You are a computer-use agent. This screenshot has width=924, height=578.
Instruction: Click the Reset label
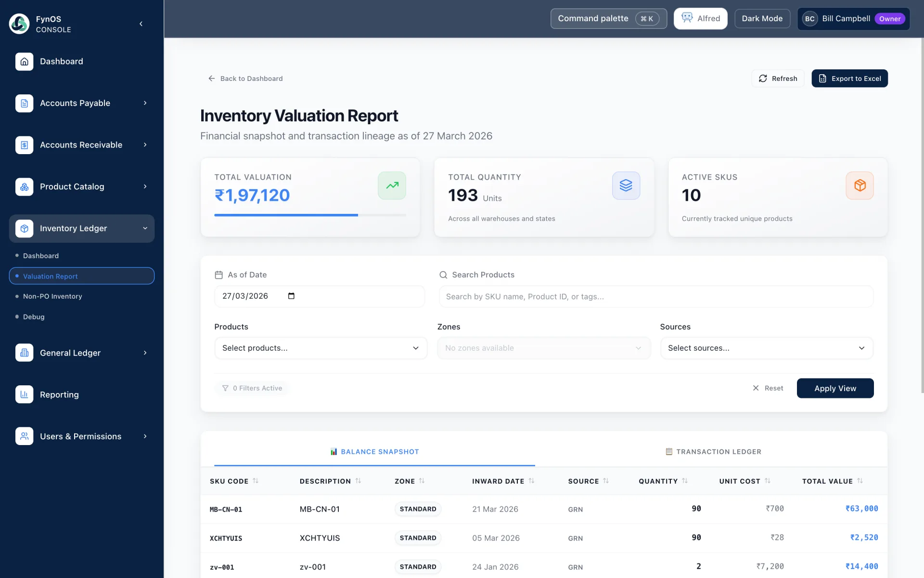pyautogui.click(x=774, y=388)
